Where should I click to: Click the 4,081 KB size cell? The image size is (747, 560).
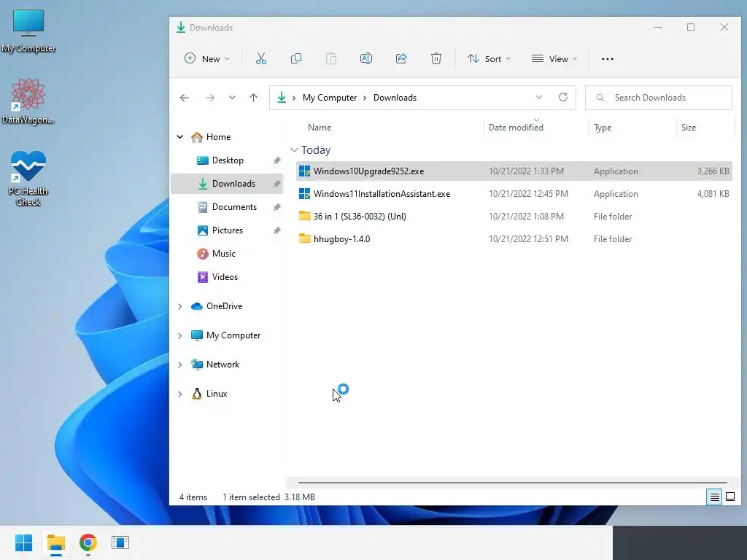pyautogui.click(x=713, y=194)
